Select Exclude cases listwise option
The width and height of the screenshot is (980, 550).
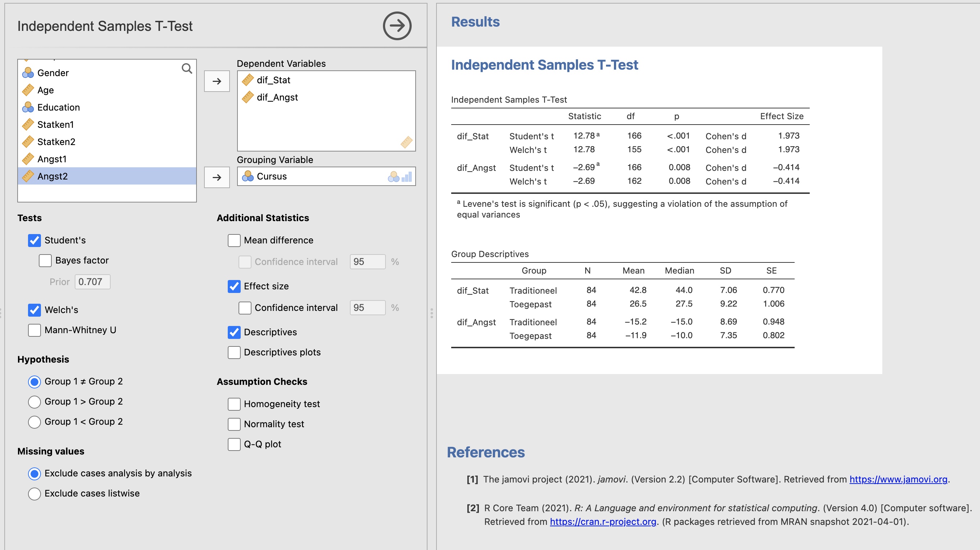click(x=34, y=493)
